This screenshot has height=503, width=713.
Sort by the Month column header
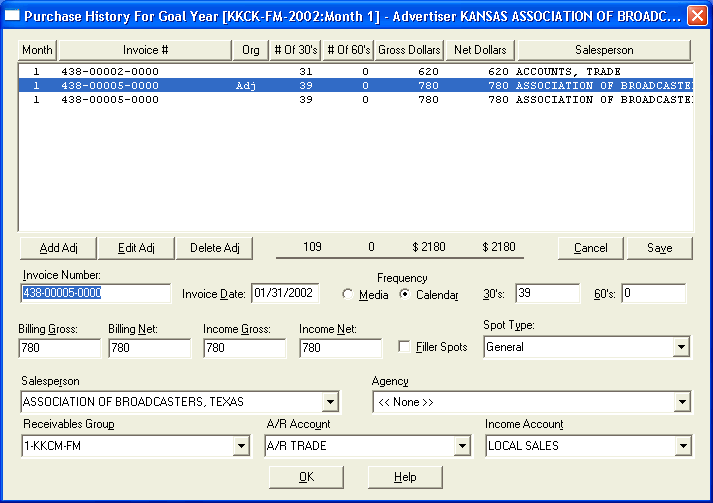coord(37,50)
